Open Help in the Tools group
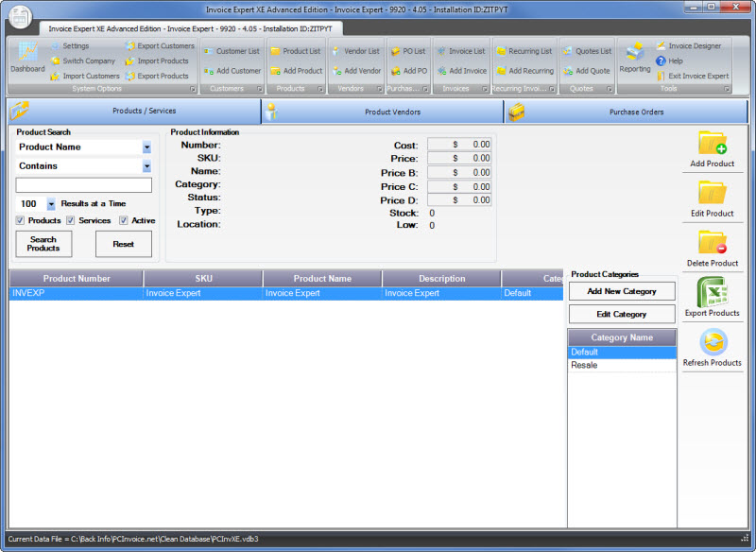 [x=670, y=60]
